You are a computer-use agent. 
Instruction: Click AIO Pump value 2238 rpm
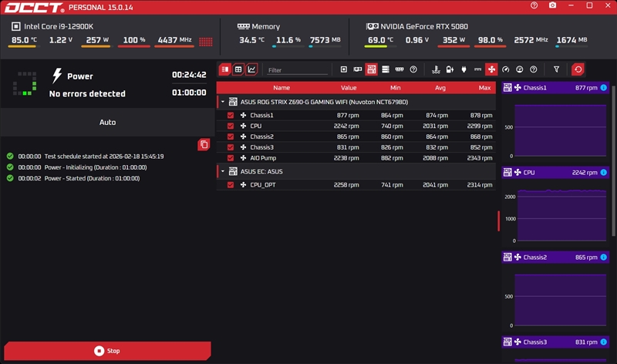tap(346, 158)
